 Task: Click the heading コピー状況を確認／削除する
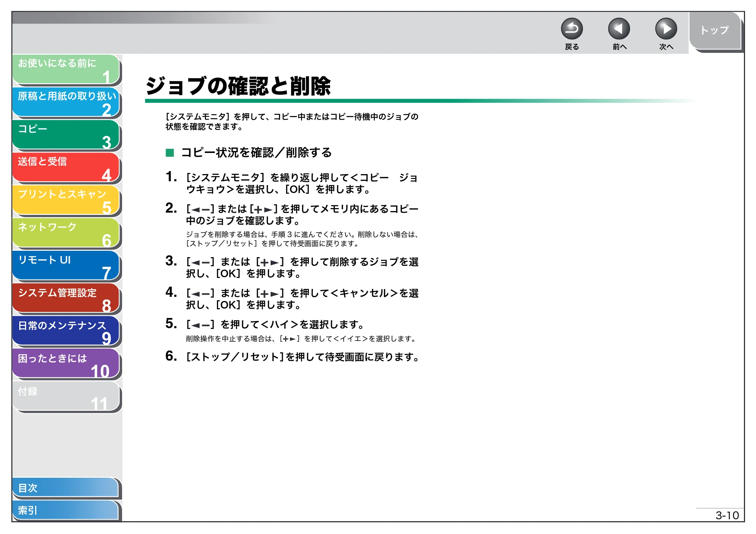(256, 153)
